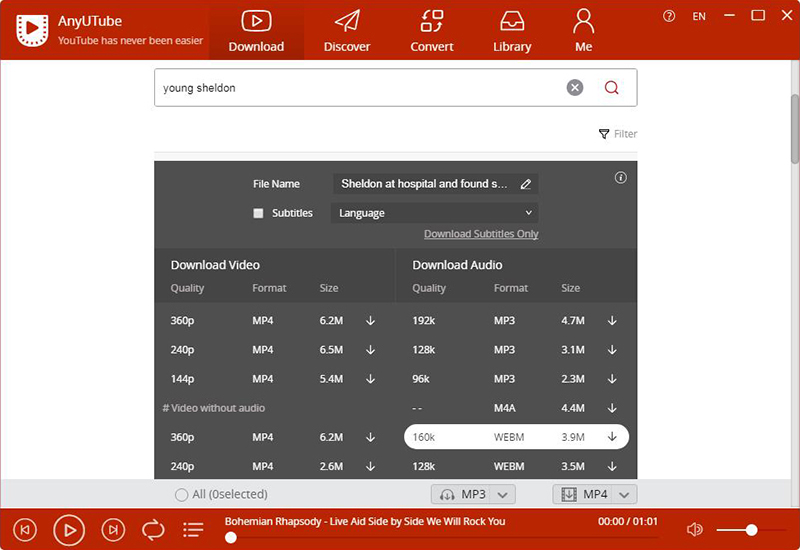The image size is (800, 550).
Task: Open the Me account tab
Action: [583, 31]
